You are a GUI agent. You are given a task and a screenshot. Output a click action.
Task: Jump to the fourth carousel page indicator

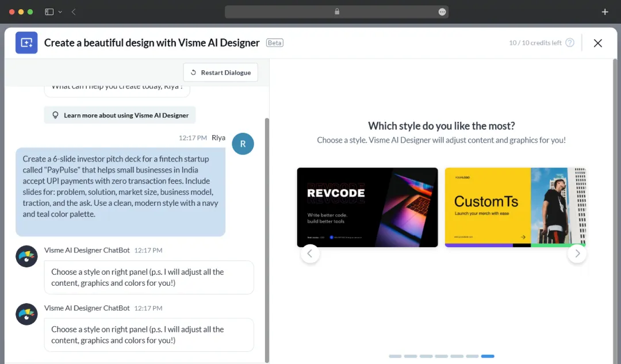(x=441, y=356)
